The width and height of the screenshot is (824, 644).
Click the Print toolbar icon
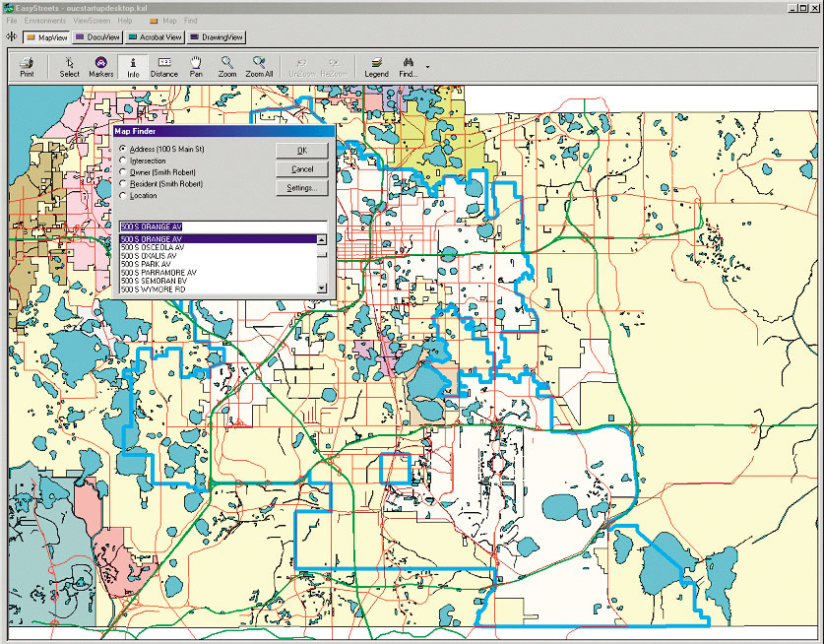27,67
